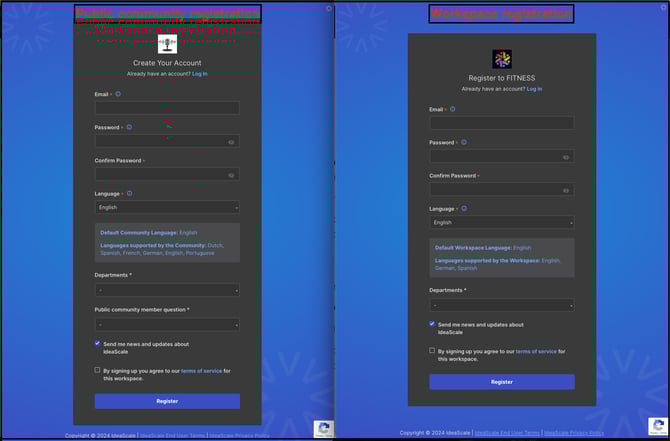670x441 pixels.
Task: Show password in Create Your Account Password field
Action: point(231,142)
